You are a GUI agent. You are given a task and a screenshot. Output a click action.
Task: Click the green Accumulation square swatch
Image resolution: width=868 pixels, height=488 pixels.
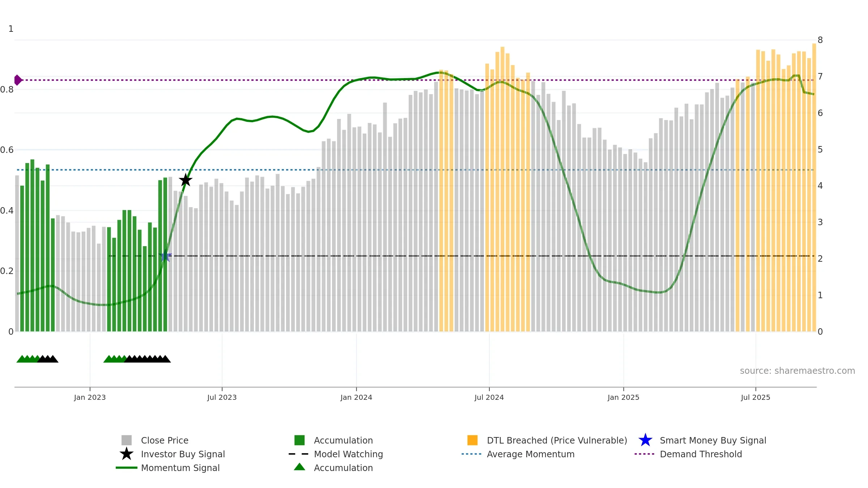(299, 440)
